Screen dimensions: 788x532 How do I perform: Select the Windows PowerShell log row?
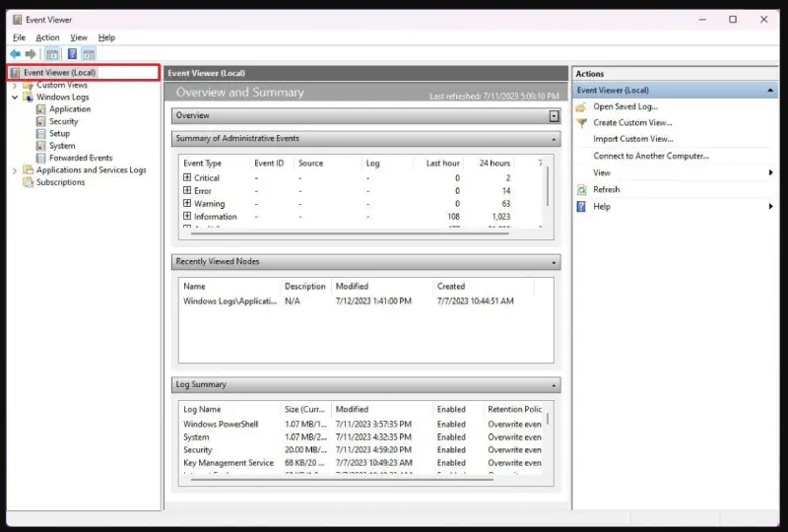(362, 424)
